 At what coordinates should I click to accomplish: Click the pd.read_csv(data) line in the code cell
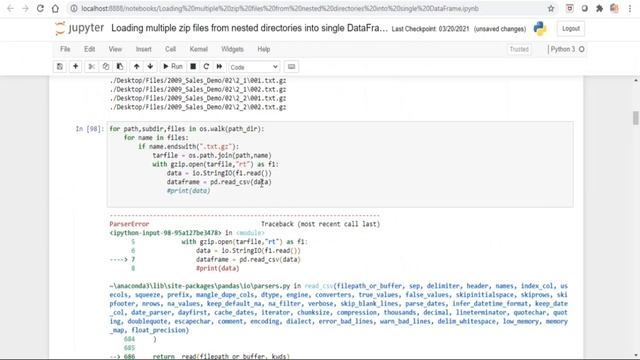tap(219, 182)
